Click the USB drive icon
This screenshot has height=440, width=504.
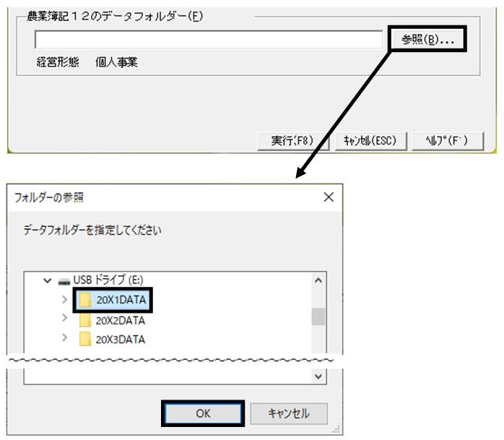pos(64,282)
